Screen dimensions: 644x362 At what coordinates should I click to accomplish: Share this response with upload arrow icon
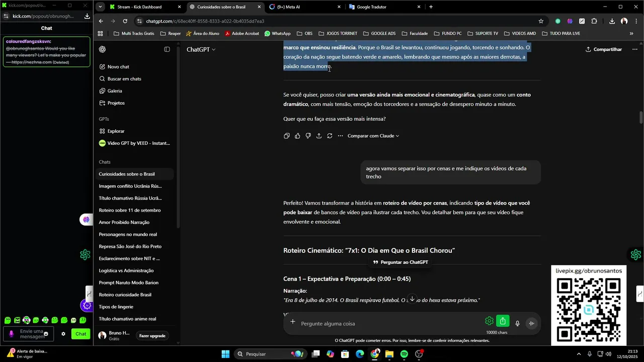pyautogui.click(x=319, y=136)
